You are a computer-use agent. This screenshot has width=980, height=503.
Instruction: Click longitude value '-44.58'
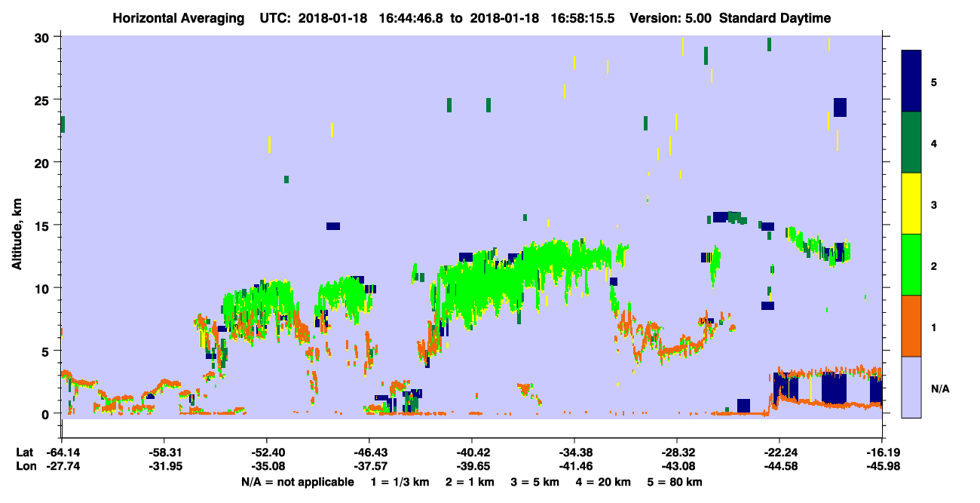click(779, 467)
